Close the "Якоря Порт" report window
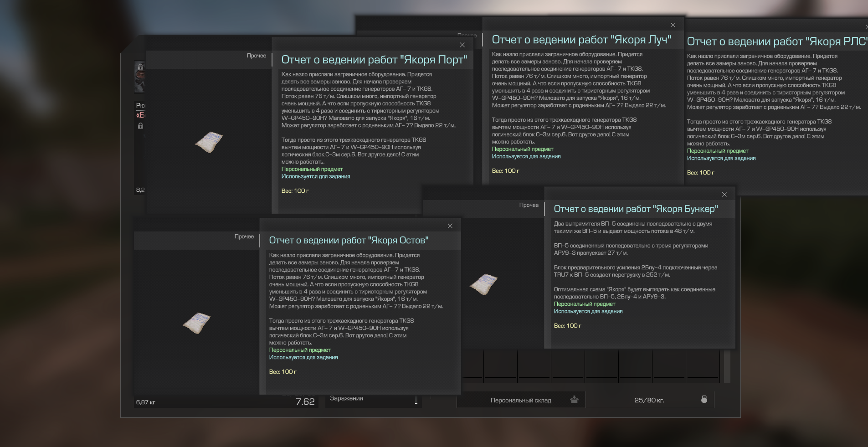Screen dimensions: 868x447 click(x=462, y=45)
